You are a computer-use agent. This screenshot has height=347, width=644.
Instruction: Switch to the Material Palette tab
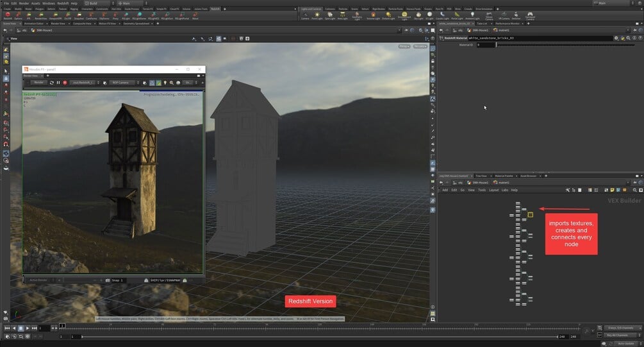point(504,176)
